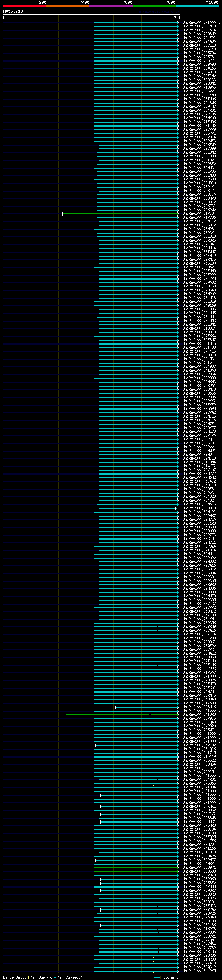Open hit UniRef100_Q03033
This screenshot has height=980, width=222.
click(x=199, y=531)
